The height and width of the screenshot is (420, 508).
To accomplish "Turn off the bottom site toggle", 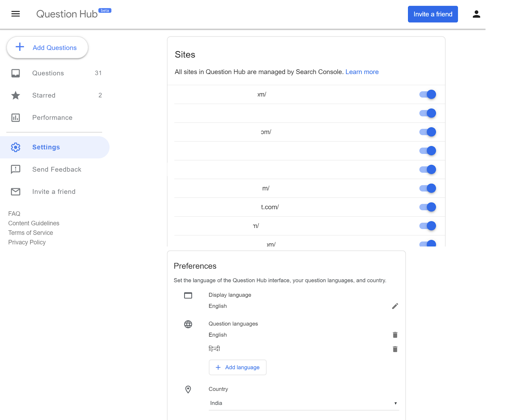I will [427, 243].
